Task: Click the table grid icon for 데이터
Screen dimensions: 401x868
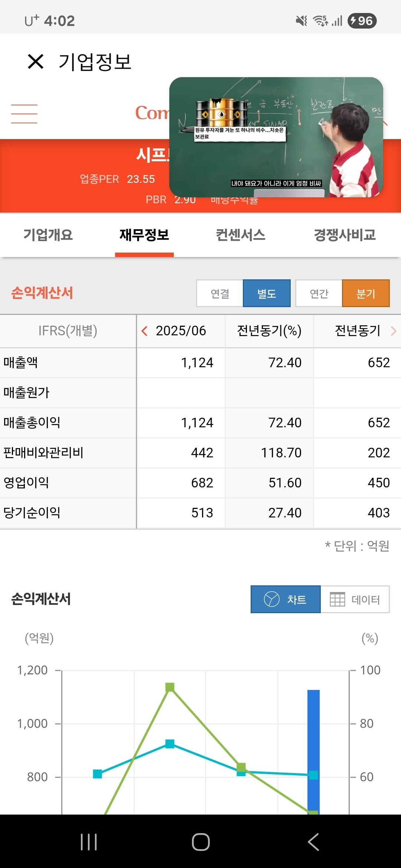Action: (x=338, y=599)
